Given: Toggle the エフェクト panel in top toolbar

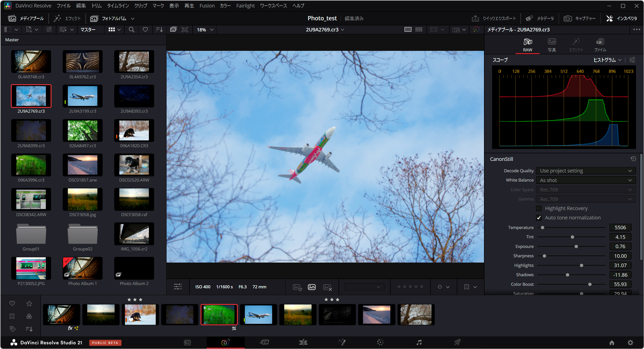Looking at the screenshot, I should 67,18.
